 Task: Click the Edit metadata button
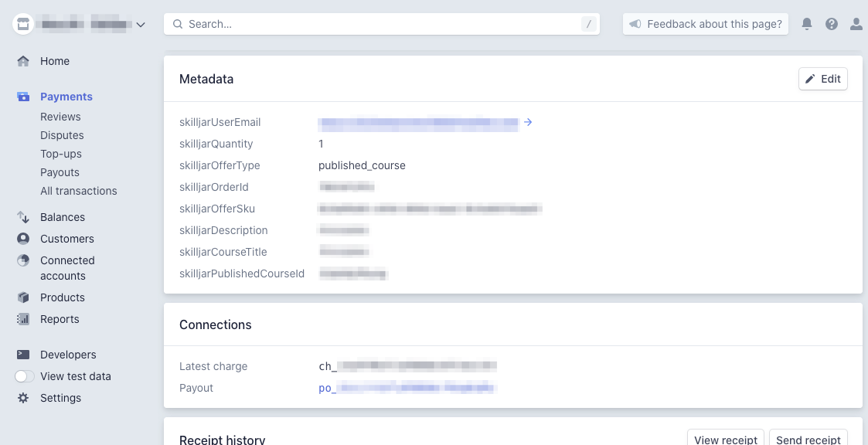tap(822, 79)
